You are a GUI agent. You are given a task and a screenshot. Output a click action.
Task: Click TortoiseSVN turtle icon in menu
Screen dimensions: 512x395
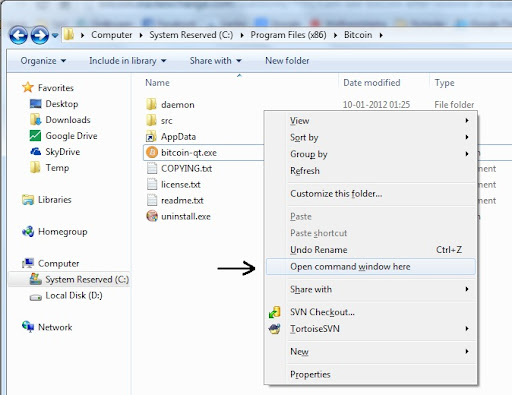point(275,329)
